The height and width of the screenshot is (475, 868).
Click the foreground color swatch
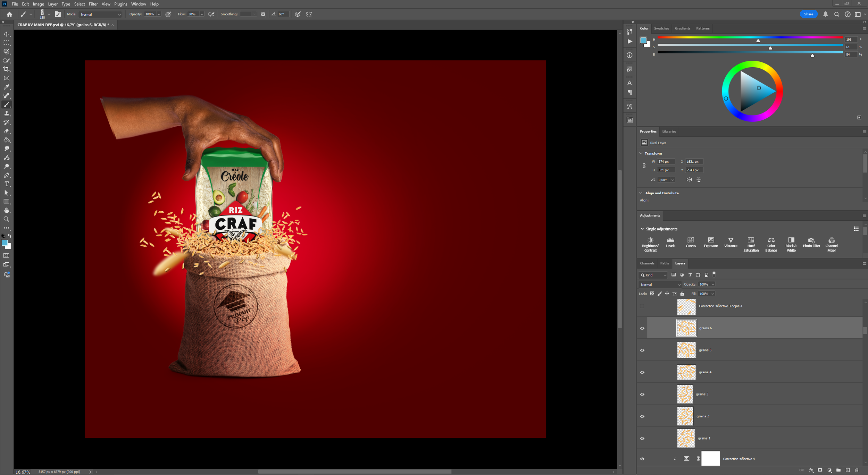5,243
